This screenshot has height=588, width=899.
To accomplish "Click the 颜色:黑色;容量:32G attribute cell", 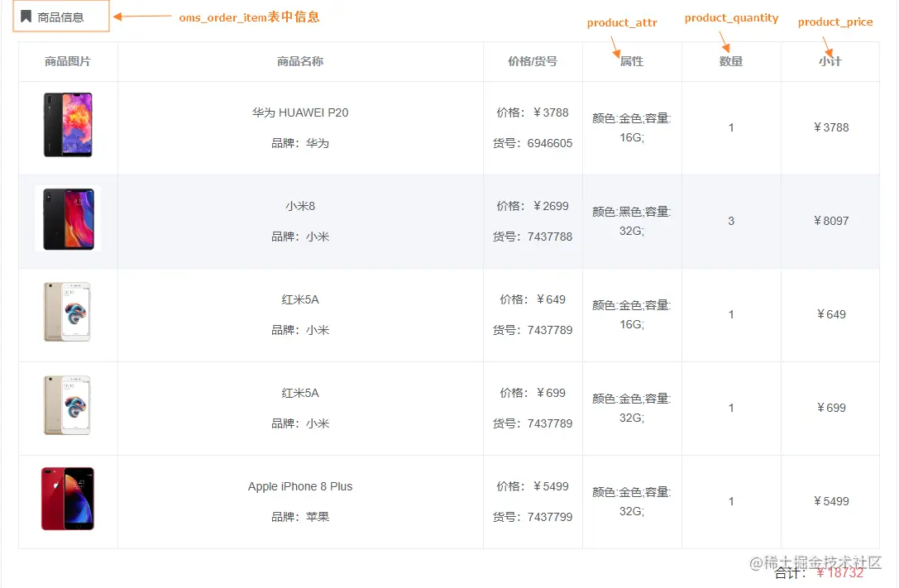I will [x=632, y=221].
